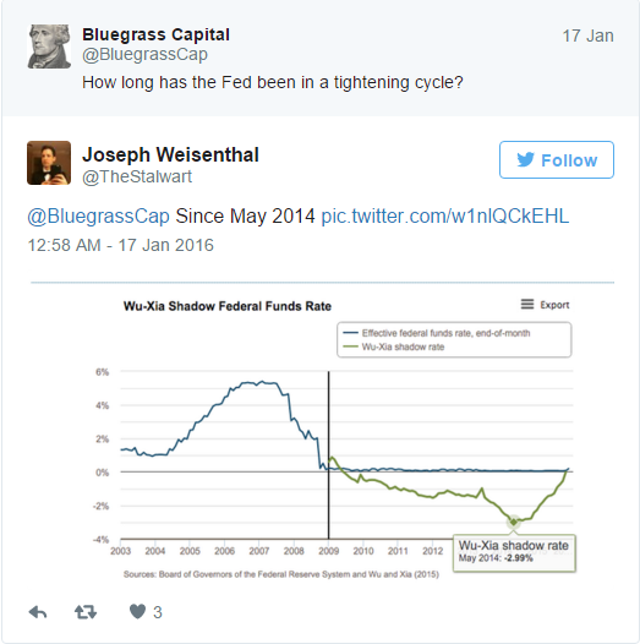Click the green May 2014 data point marker

point(513,522)
